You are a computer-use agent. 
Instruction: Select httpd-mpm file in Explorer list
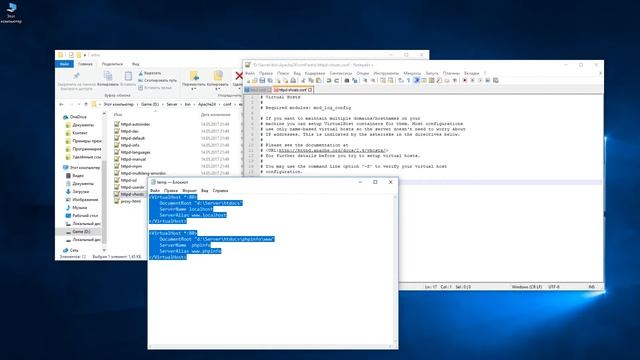(x=128, y=166)
